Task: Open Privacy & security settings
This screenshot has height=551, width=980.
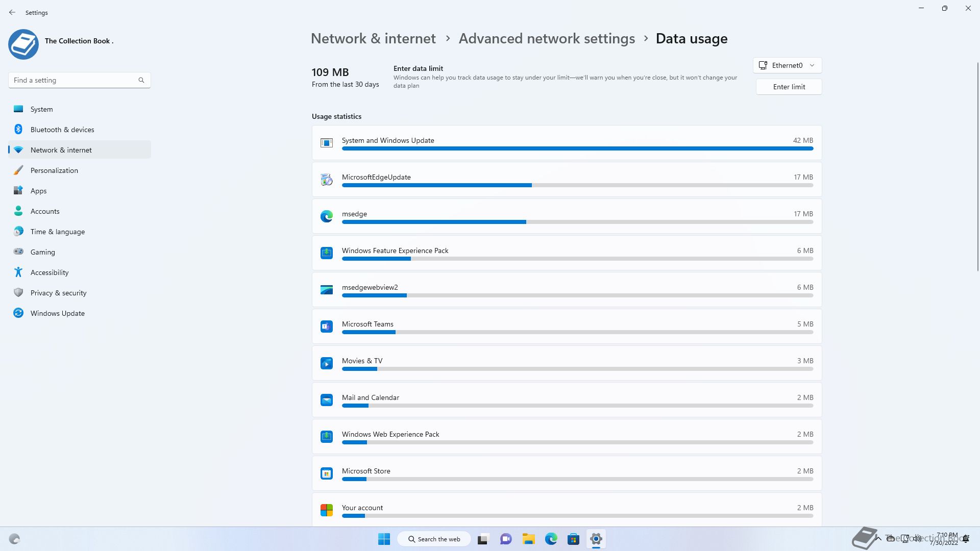Action: (80, 293)
